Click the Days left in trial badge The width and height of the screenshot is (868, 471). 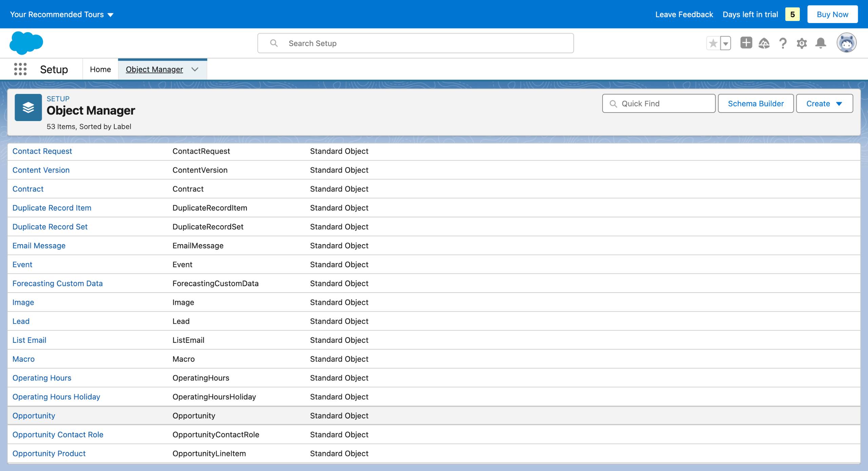click(792, 14)
